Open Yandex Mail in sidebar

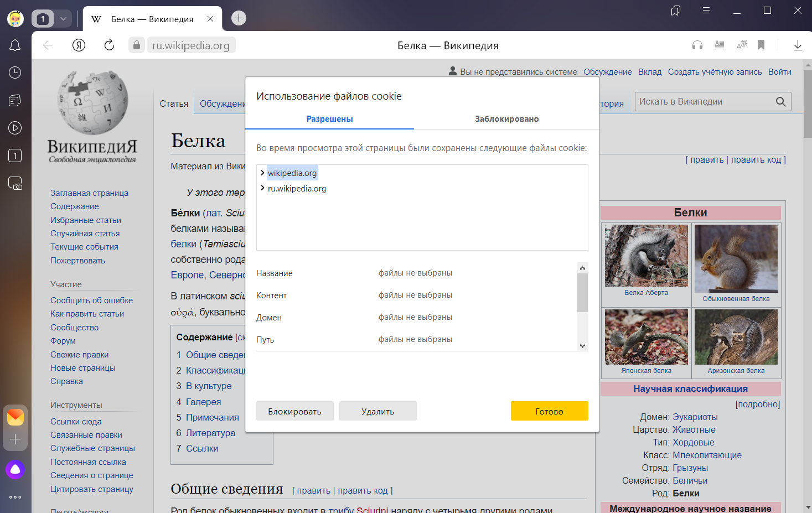tap(15, 417)
